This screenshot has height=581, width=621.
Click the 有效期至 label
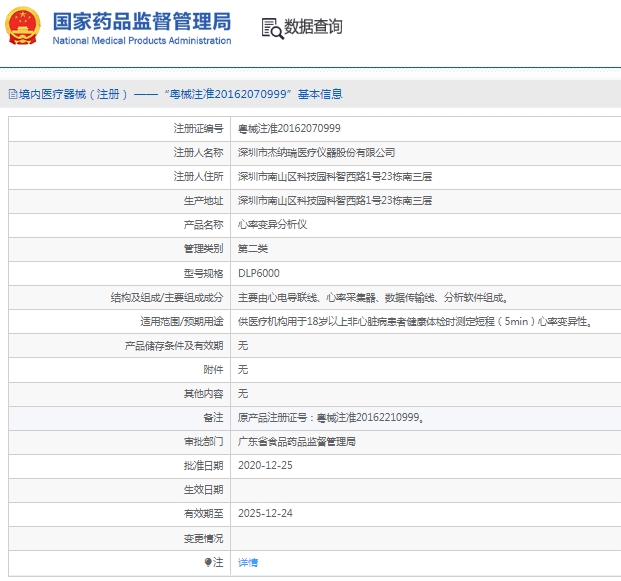[204, 514]
